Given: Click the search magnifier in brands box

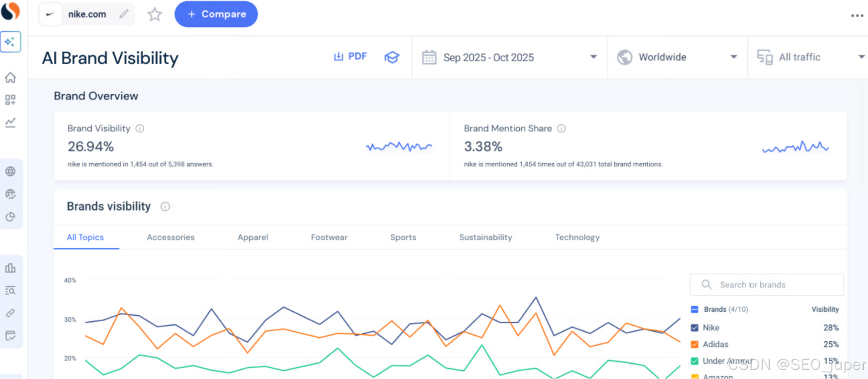Looking at the screenshot, I should point(706,284).
